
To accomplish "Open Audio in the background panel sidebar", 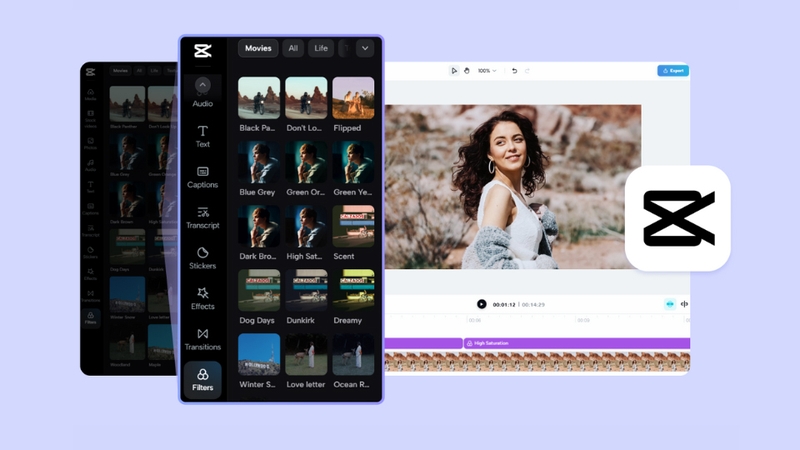I will pyautogui.click(x=90, y=165).
